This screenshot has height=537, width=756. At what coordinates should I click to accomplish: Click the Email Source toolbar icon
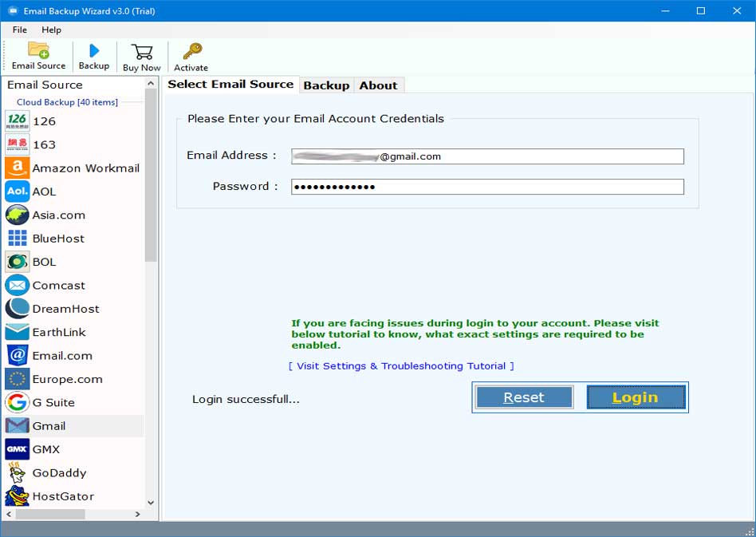point(38,50)
